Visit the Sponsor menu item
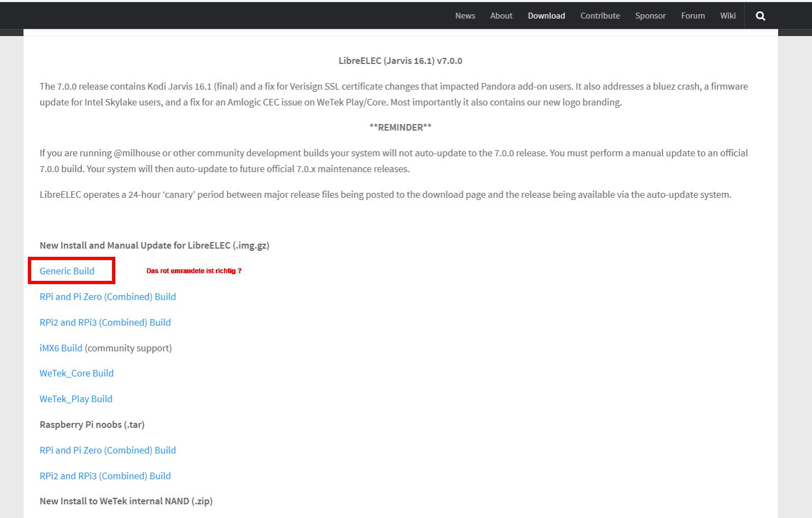This screenshot has width=812, height=518. coord(650,16)
